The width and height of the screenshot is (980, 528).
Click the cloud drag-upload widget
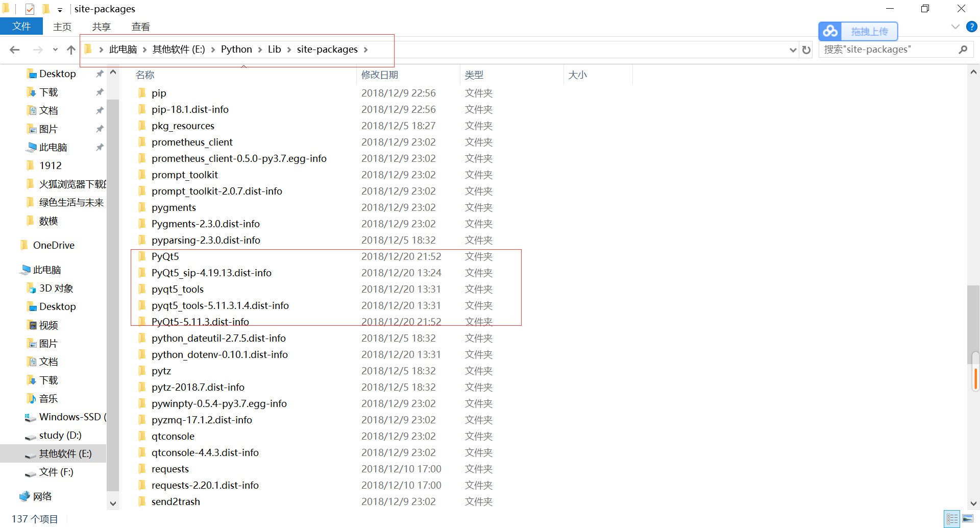coord(858,31)
